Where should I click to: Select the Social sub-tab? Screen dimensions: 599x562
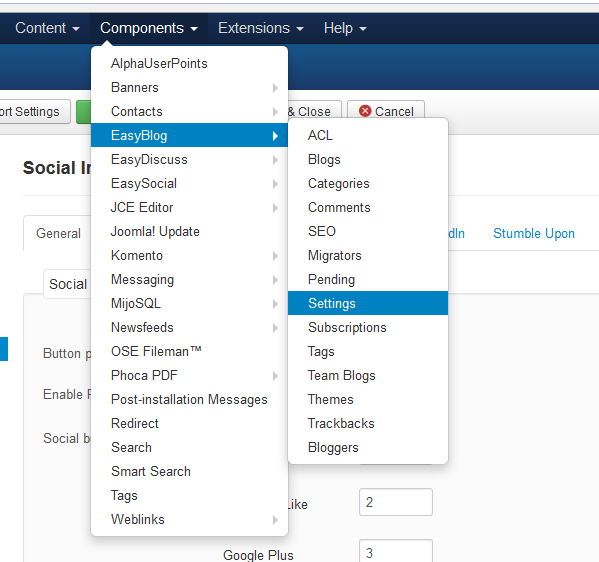pyautogui.click(x=68, y=284)
